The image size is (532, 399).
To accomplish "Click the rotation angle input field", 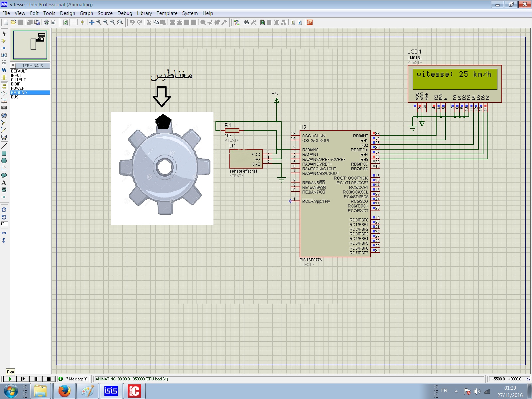I will point(4,224).
